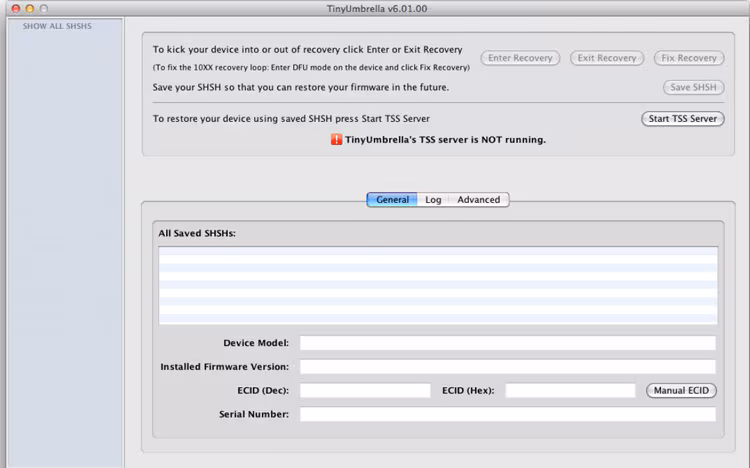Viewport: 750px width, 468px height.
Task: Click the All Saved SHSHs label
Action: [197, 234]
